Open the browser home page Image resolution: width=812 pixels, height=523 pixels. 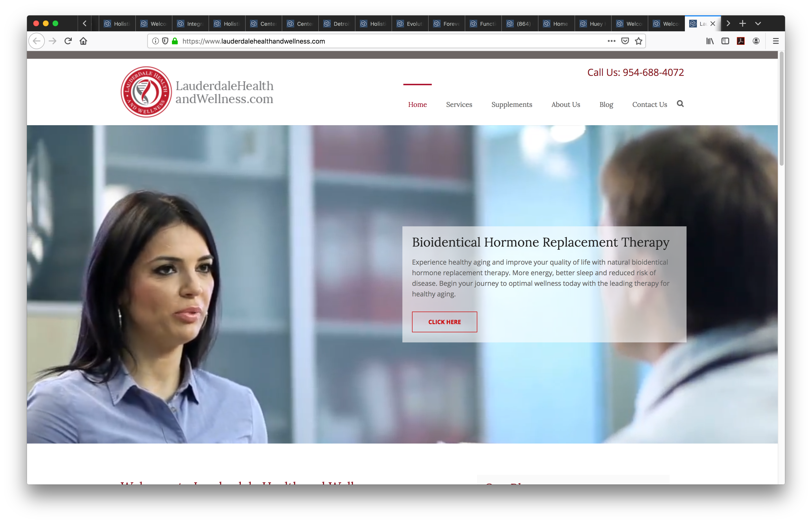84,41
